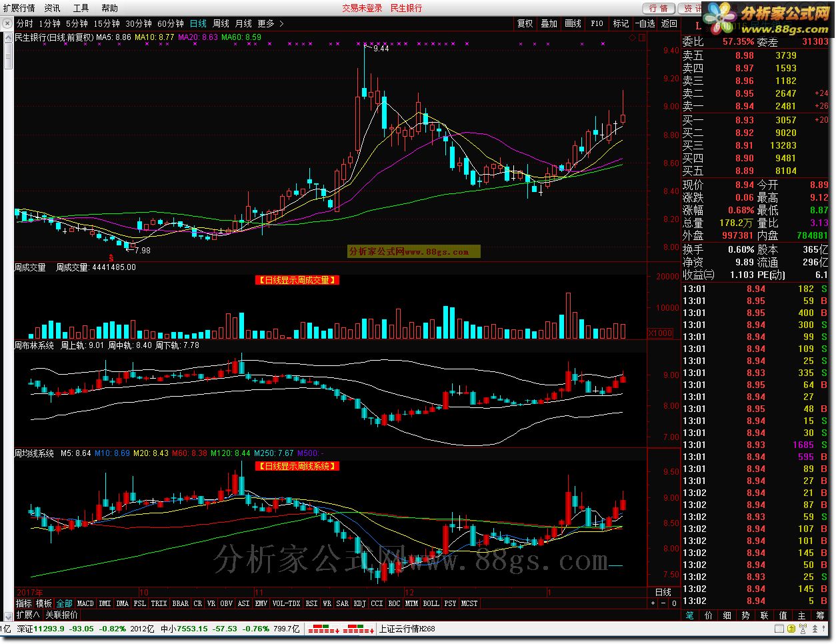Image resolution: width=836 pixels, height=644 pixels.
Task: Apply MCST indicator
Action: (x=469, y=603)
